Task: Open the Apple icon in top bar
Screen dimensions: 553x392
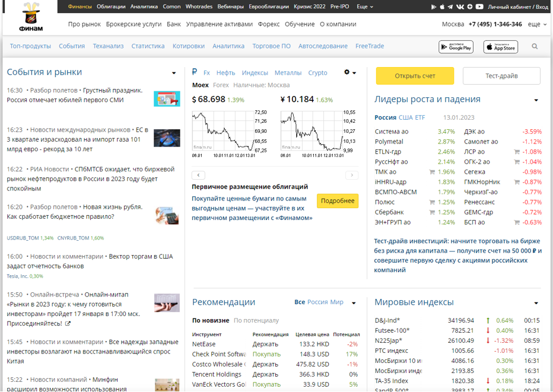Action: (x=442, y=7)
